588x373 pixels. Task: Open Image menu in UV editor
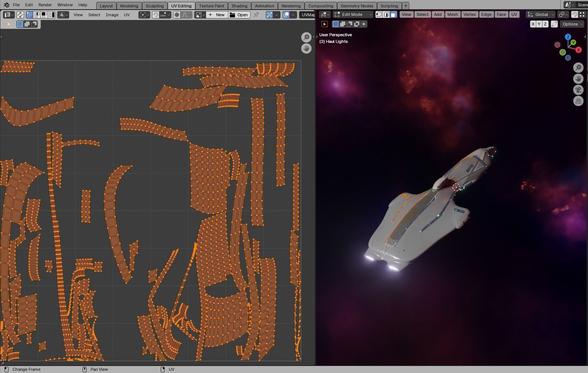[112, 15]
